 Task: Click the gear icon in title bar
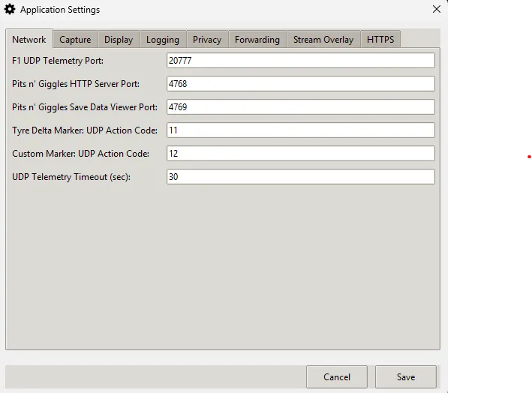click(11, 10)
